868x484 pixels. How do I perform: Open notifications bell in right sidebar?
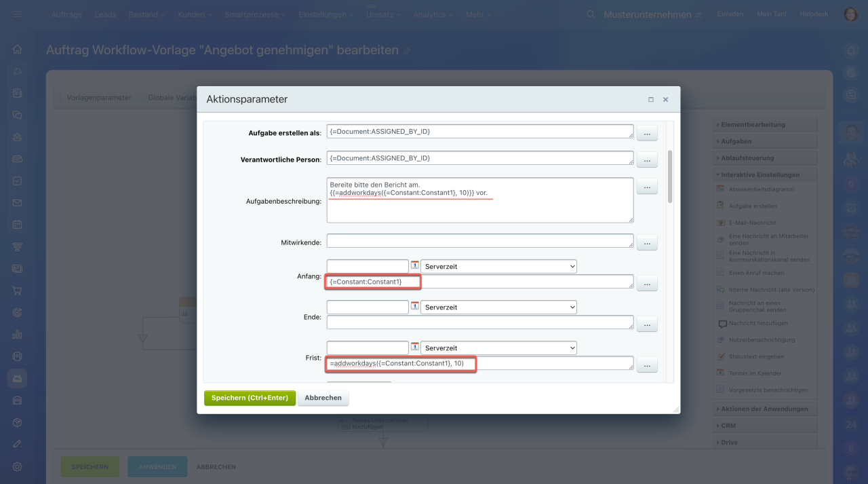click(x=851, y=51)
